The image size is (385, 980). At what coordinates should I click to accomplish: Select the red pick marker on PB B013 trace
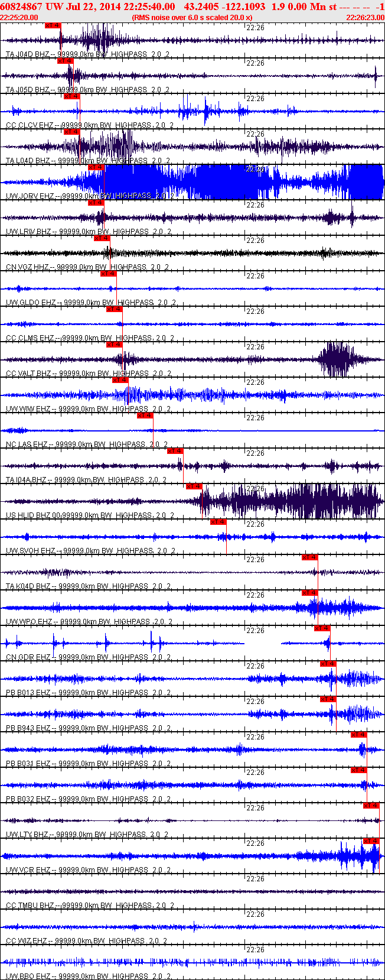pyautogui.click(x=328, y=664)
